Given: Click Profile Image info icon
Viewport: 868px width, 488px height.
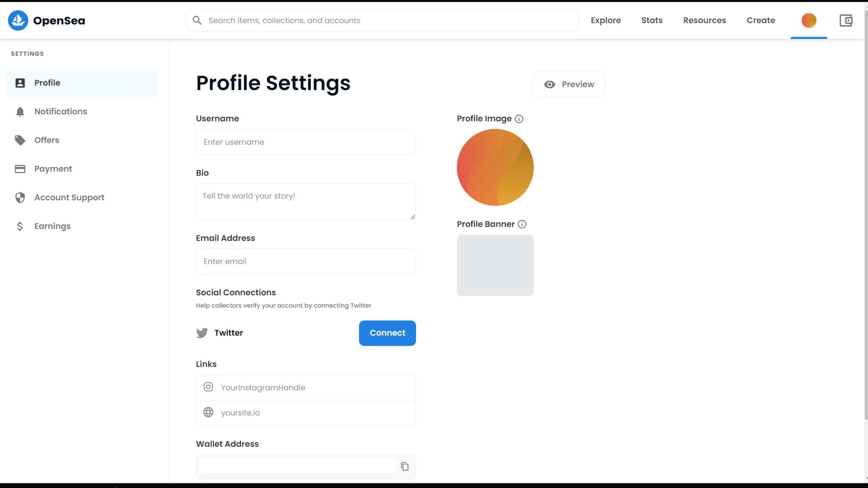Looking at the screenshot, I should pos(519,119).
